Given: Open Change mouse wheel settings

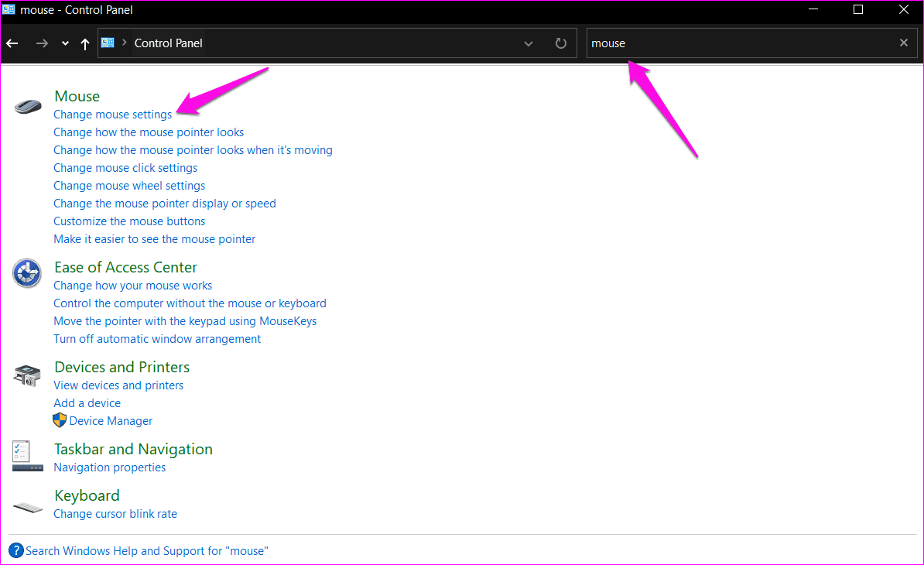Looking at the screenshot, I should [129, 186].
